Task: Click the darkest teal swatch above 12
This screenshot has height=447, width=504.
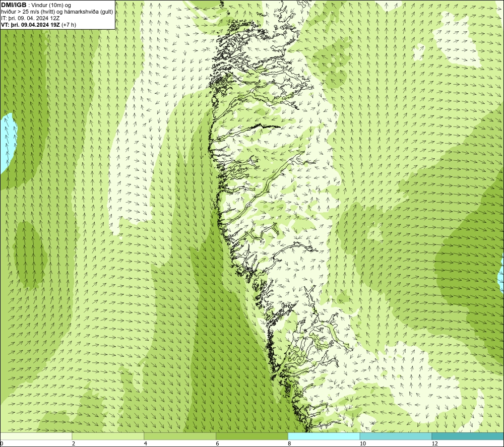Action: click(x=468, y=436)
